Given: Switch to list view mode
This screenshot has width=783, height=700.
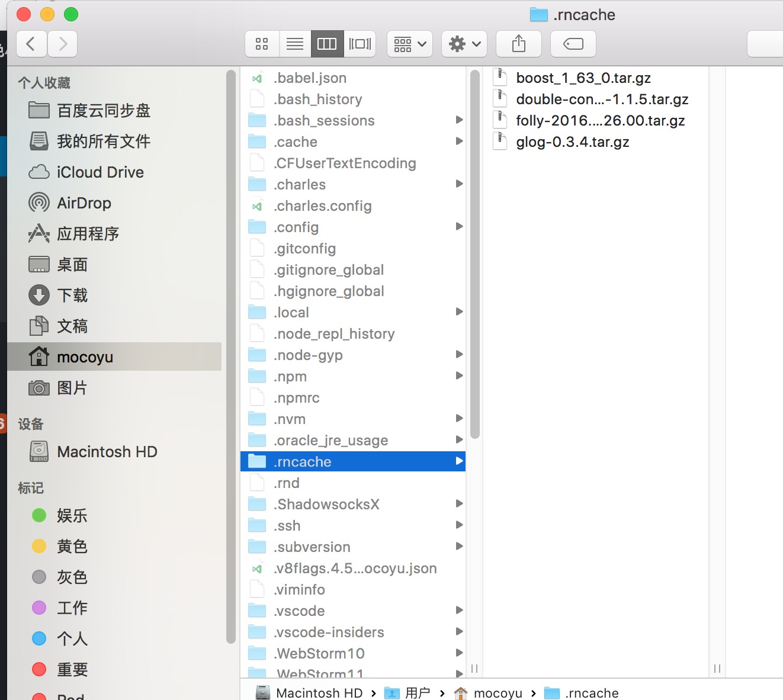Looking at the screenshot, I should [x=294, y=43].
